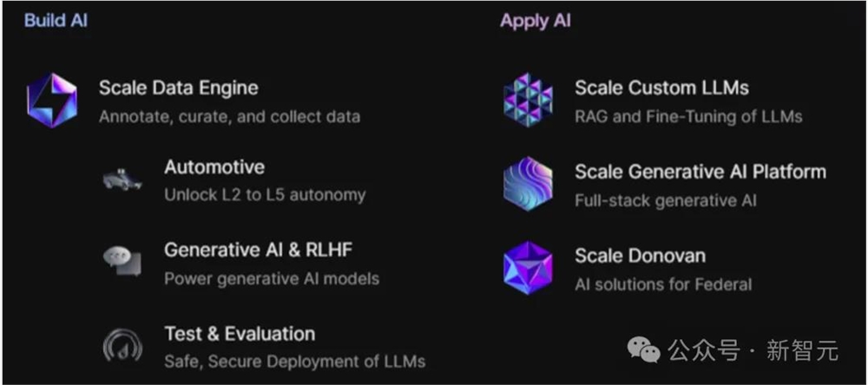Select the Scale Custom LLMs title
Screen dimensions: 868x385
click(x=661, y=88)
